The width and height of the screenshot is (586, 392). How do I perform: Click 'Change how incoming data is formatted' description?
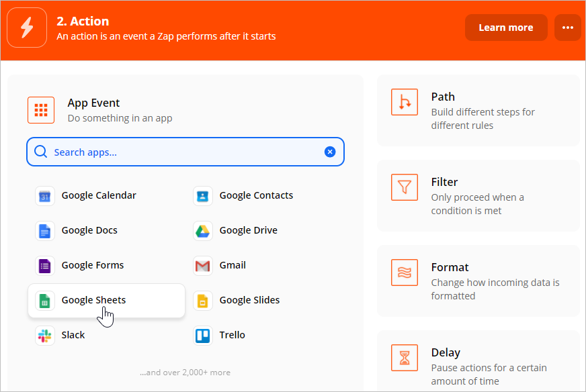click(495, 289)
